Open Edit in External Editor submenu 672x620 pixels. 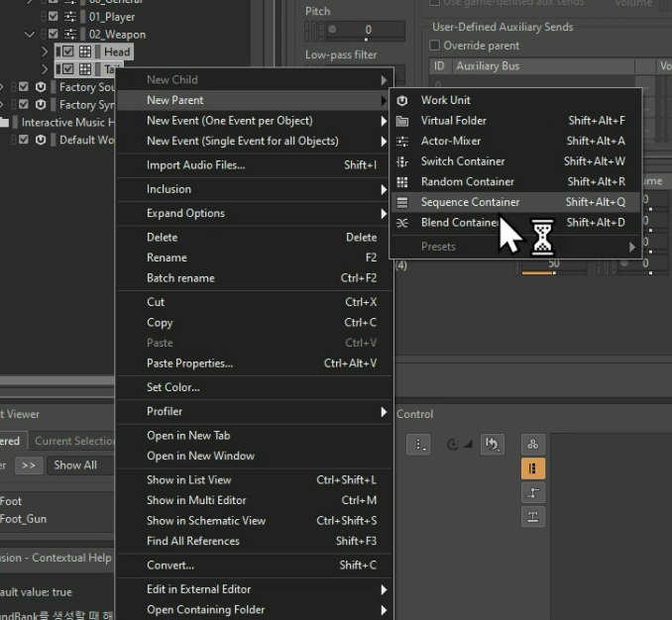pyautogui.click(x=255, y=589)
